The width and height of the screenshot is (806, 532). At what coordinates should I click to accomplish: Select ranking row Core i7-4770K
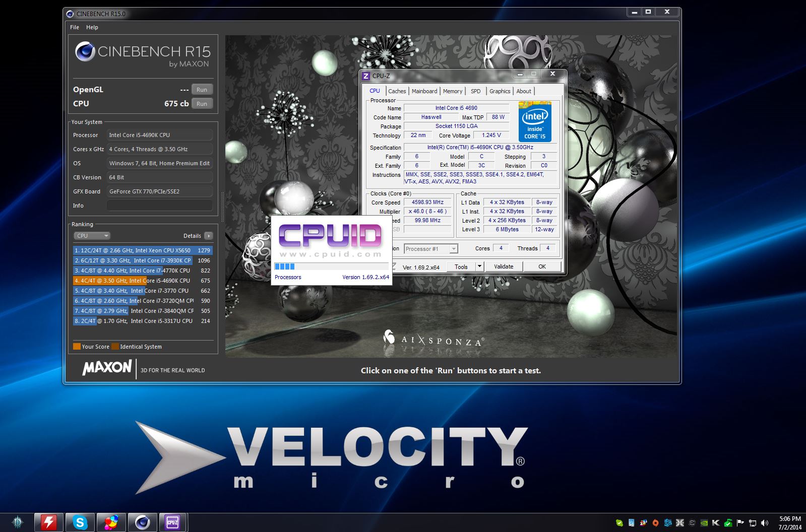[x=143, y=271]
